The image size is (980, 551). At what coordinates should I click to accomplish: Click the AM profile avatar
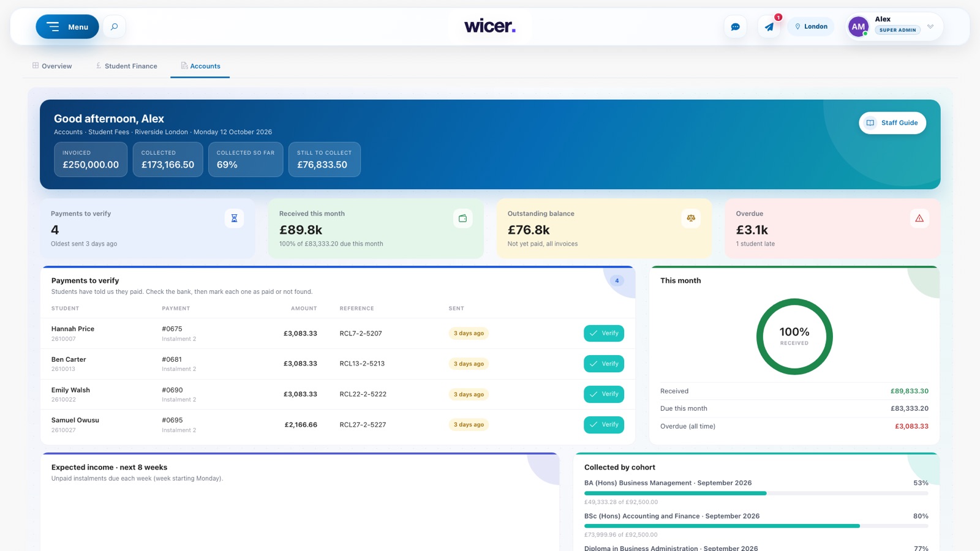(858, 26)
